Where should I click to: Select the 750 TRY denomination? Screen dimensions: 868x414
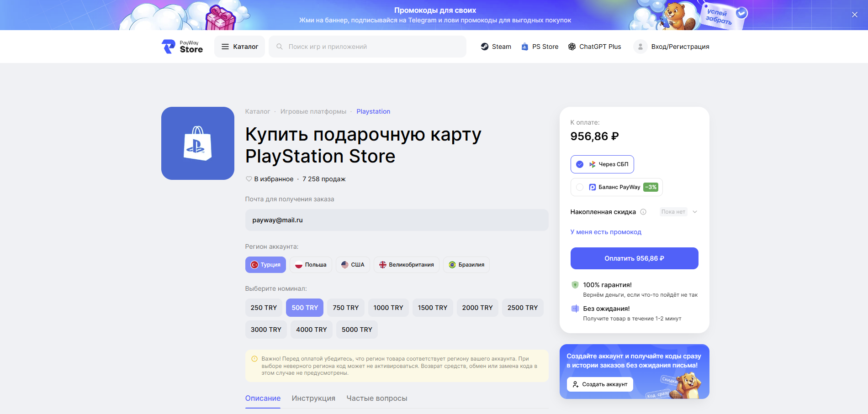pos(346,308)
